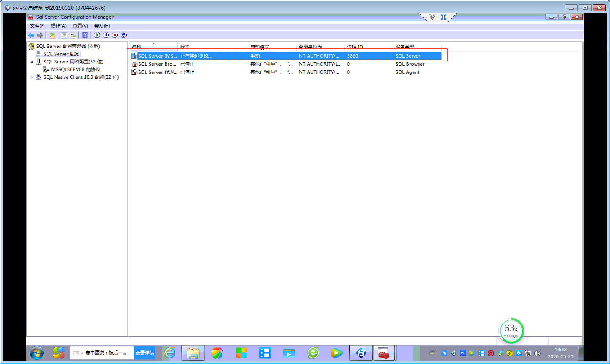Click the remote toolbar dropdown V arrow

point(432,17)
